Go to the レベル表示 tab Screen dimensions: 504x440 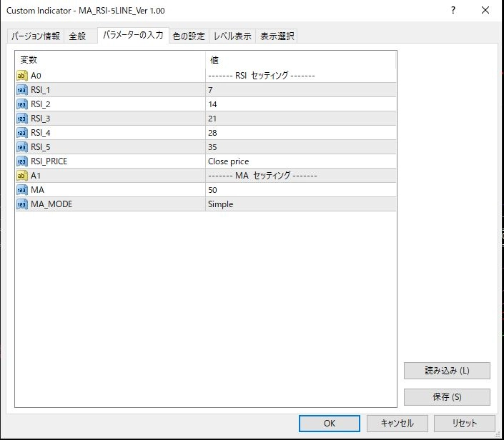pyautogui.click(x=232, y=36)
